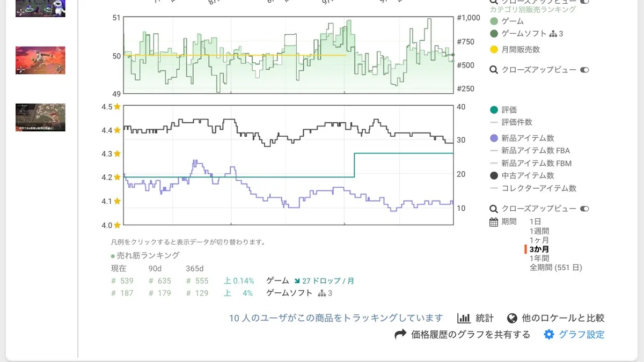Click the bar chart 統計 icon

pyautogui.click(x=464, y=318)
